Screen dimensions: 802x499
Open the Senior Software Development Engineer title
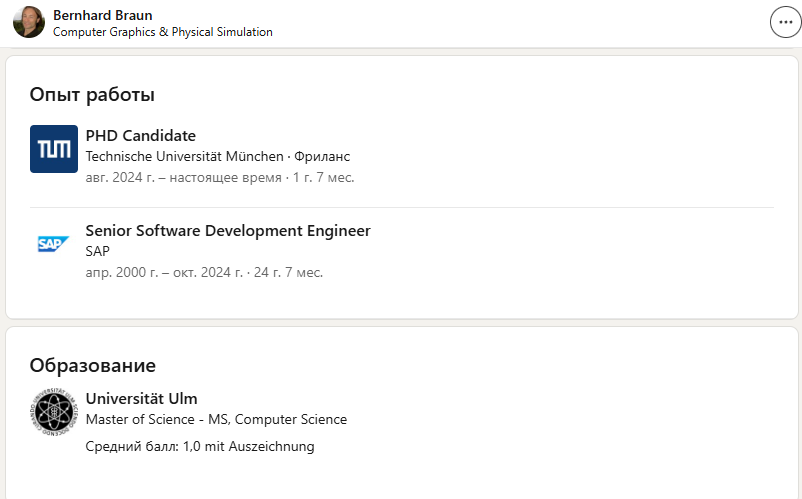click(228, 231)
